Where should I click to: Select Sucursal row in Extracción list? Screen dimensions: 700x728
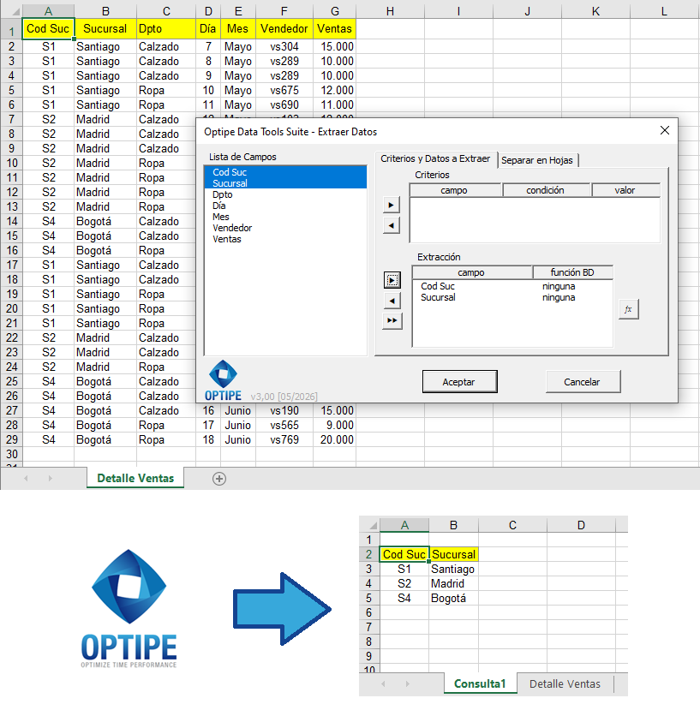(512, 297)
